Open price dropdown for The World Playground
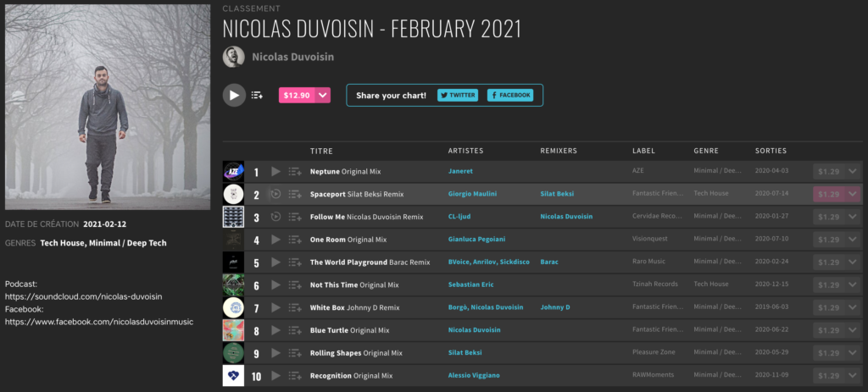Viewport: 868px width, 392px height. tap(853, 262)
